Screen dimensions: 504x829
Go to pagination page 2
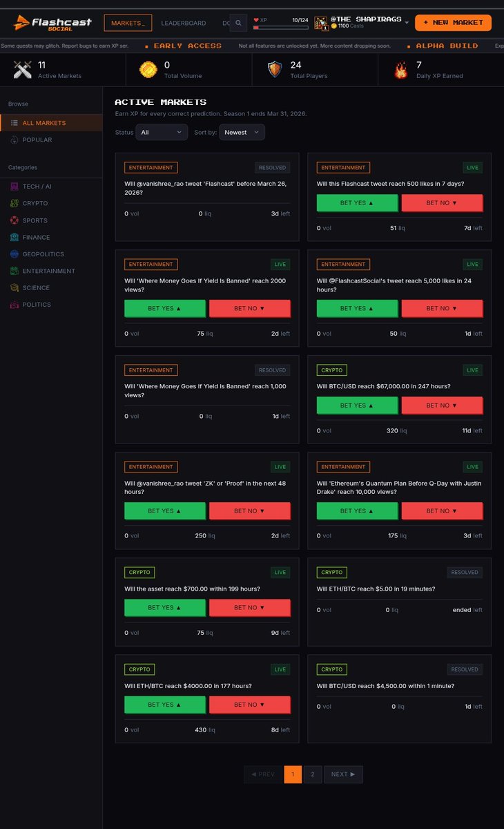(x=312, y=774)
